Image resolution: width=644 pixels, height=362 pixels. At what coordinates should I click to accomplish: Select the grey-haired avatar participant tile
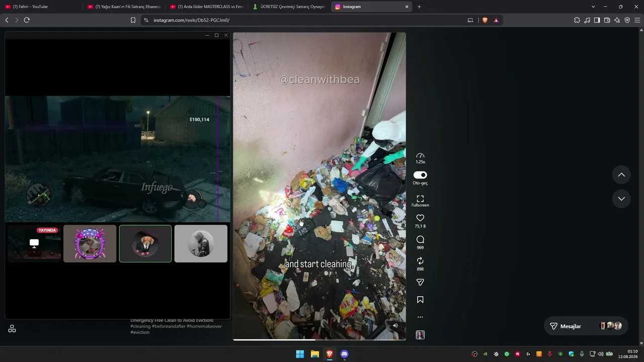[x=201, y=243]
